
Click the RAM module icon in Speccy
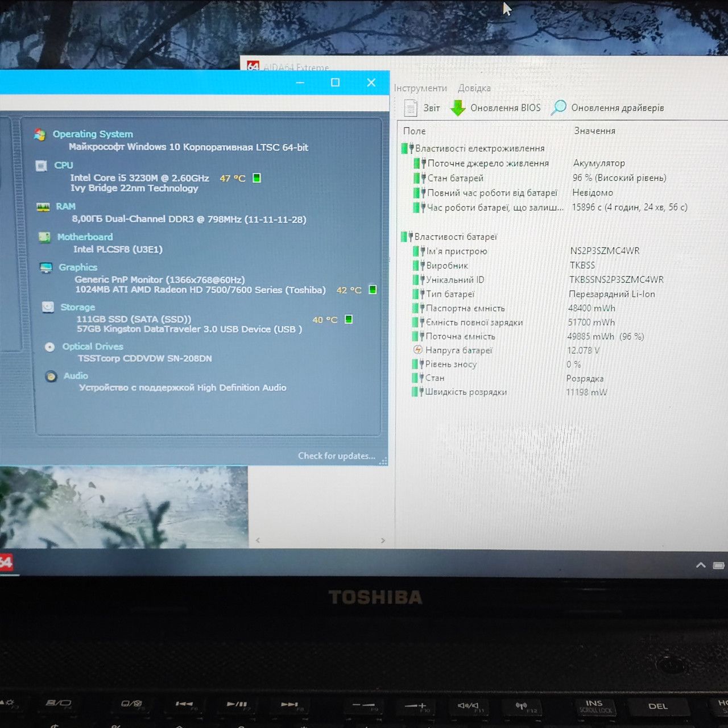(x=43, y=207)
